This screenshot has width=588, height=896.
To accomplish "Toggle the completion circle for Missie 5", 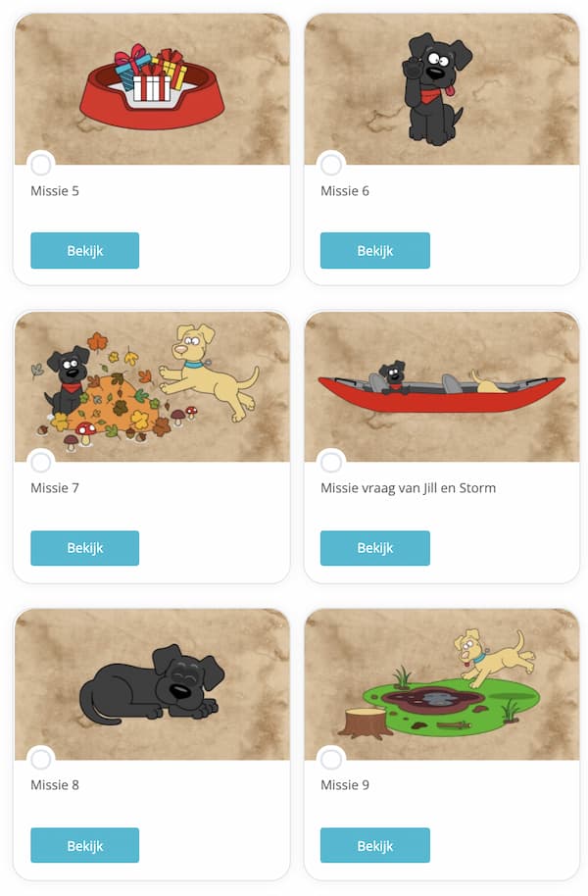I will (41, 165).
